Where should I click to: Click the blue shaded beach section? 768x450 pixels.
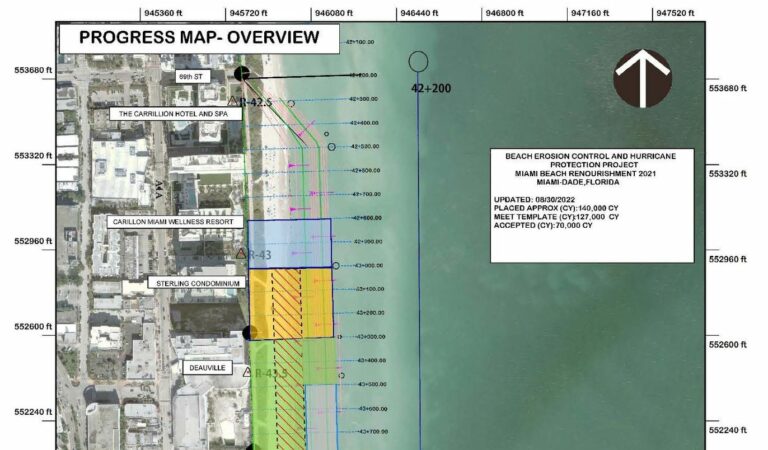click(289, 243)
